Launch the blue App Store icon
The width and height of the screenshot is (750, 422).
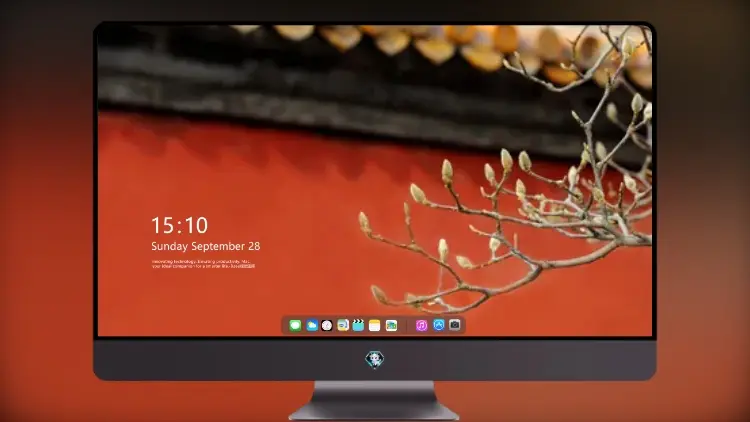[439, 325]
